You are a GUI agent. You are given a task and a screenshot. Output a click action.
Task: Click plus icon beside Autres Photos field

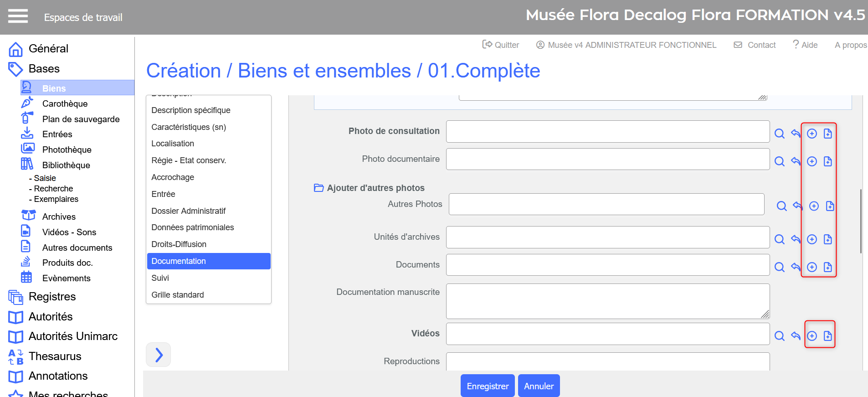pyautogui.click(x=814, y=206)
